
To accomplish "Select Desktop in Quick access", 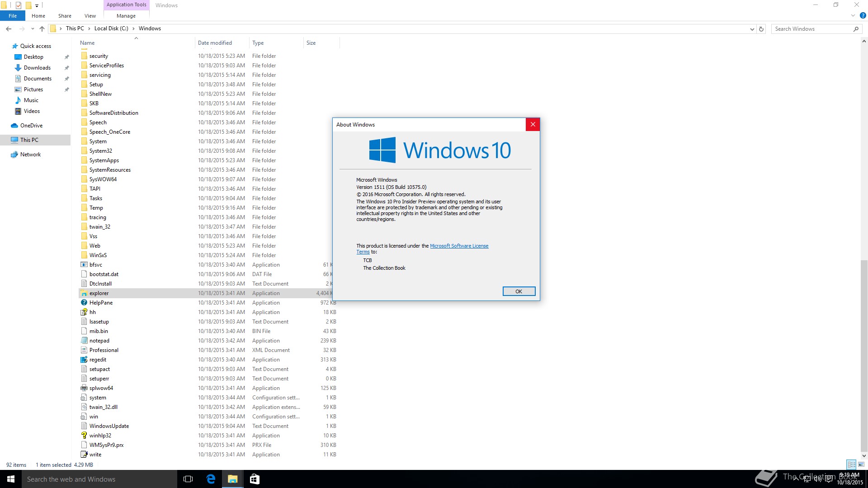I will click(x=33, y=57).
